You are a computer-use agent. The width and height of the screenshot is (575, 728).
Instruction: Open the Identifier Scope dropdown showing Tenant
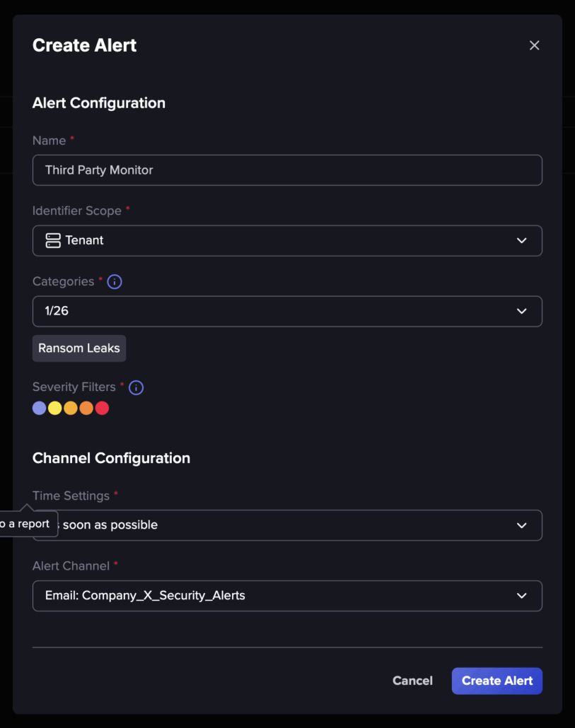click(x=283, y=240)
